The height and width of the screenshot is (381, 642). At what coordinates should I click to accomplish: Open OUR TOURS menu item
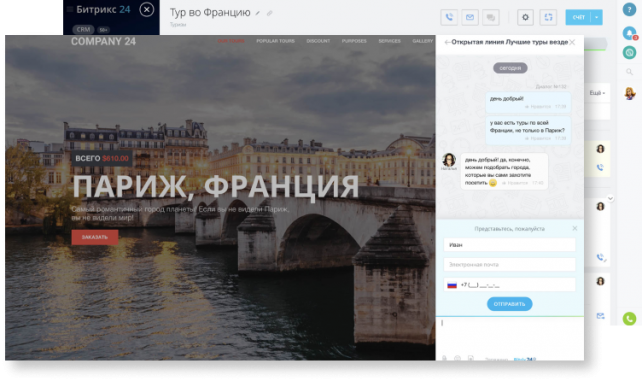coord(231,41)
